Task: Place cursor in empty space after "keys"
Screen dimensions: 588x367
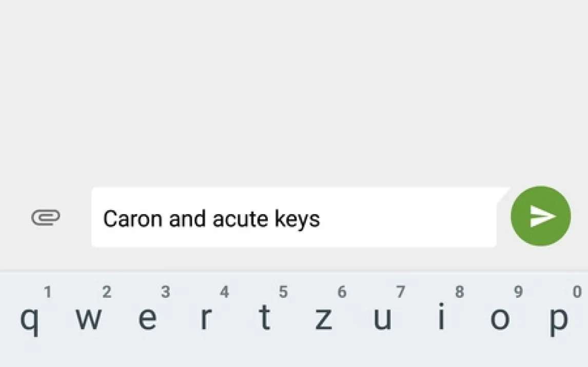Action: (405, 219)
